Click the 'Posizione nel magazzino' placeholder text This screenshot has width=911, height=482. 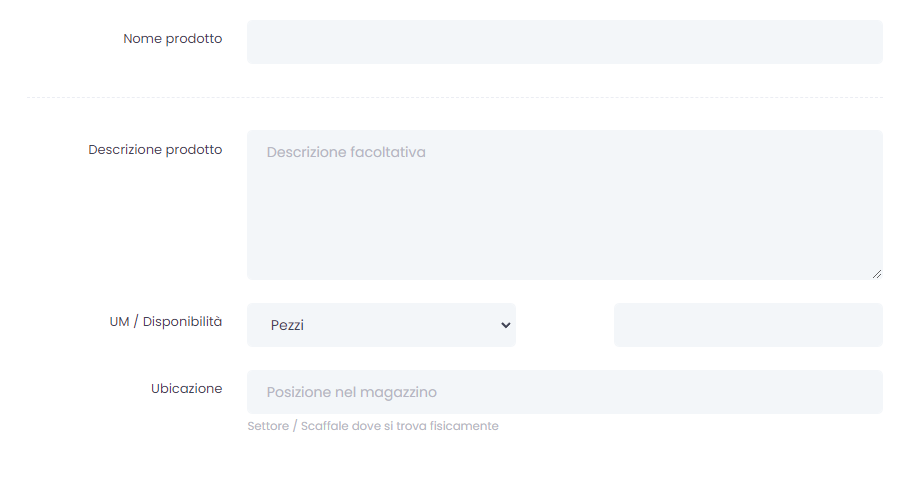click(x=352, y=392)
